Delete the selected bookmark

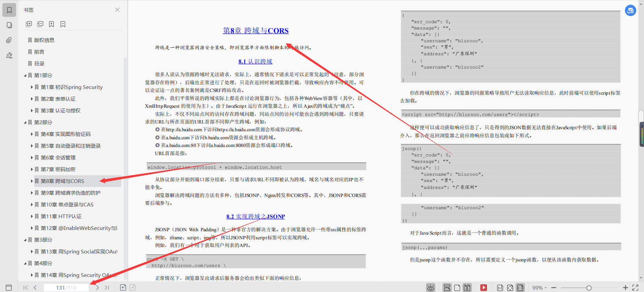[63, 24]
